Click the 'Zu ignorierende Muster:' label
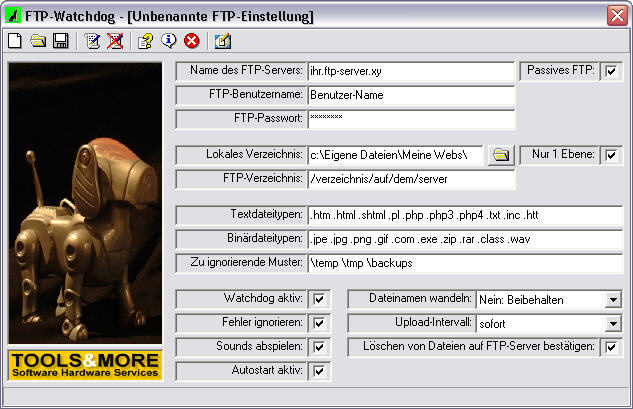The image size is (633, 409). (246, 262)
